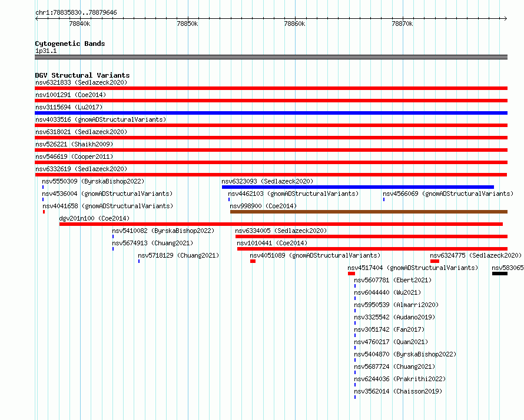Select nsv4566069 (gnomADStructuralVariants) label

coord(448,194)
